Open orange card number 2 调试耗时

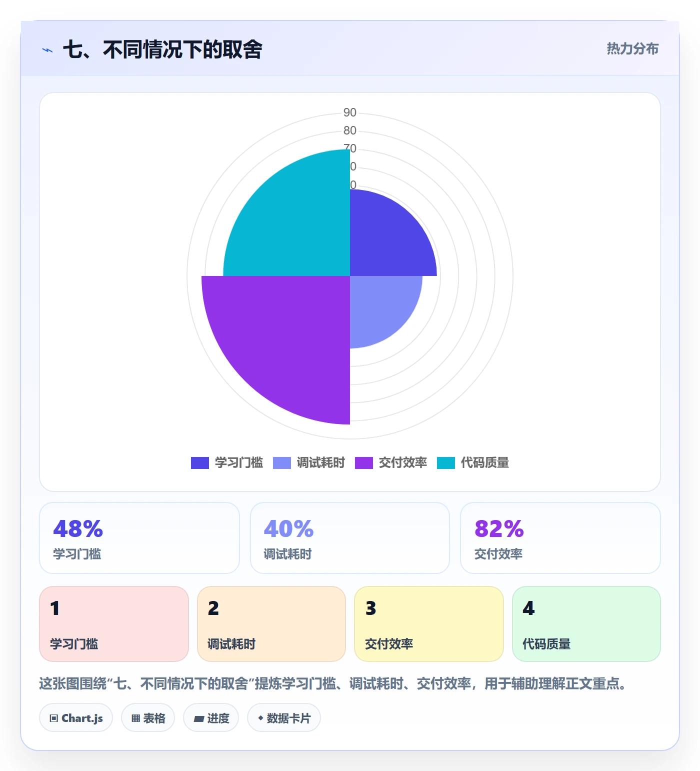(x=271, y=624)
